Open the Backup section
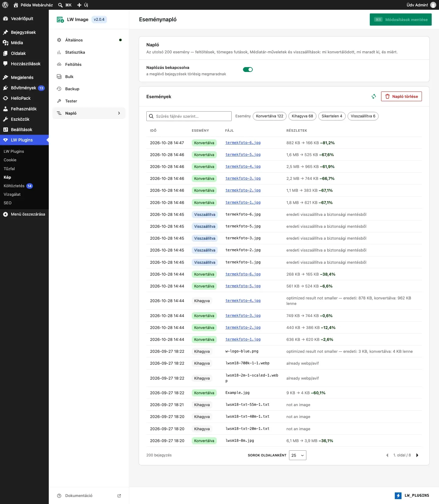 pos(89,89)
